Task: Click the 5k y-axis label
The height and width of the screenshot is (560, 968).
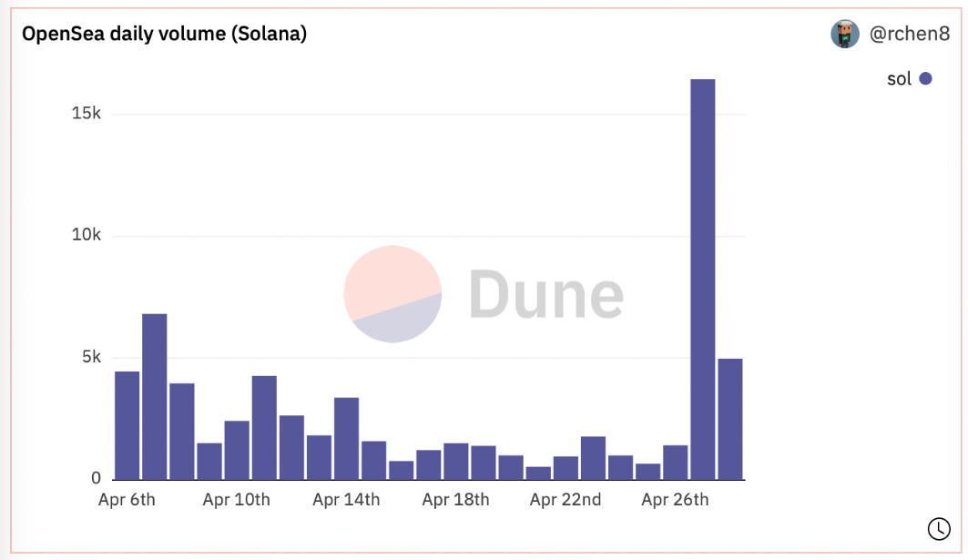Action: tap(91, 357)
